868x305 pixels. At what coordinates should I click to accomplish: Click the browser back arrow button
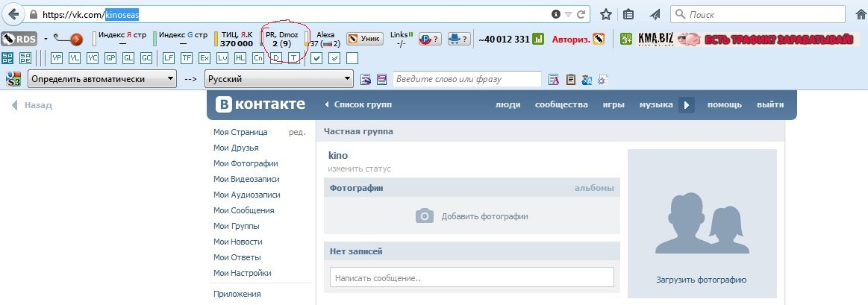pos(13,14)
